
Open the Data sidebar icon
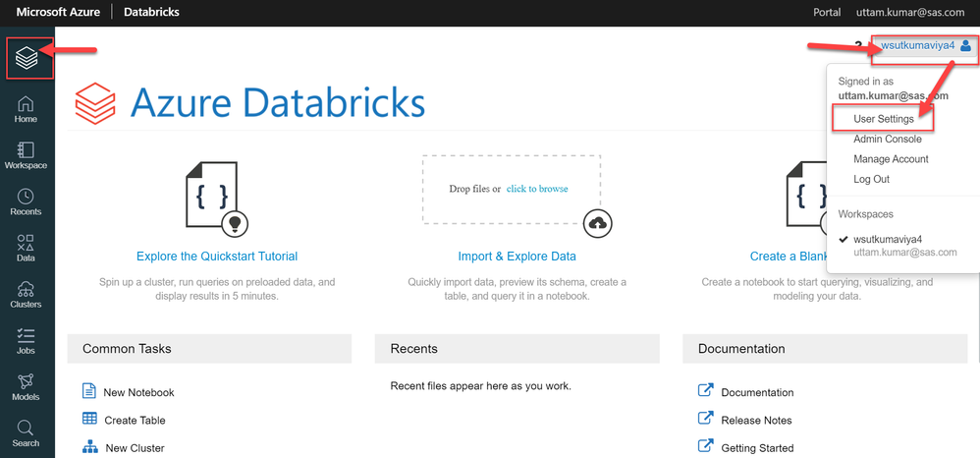(x=26, y=248)
